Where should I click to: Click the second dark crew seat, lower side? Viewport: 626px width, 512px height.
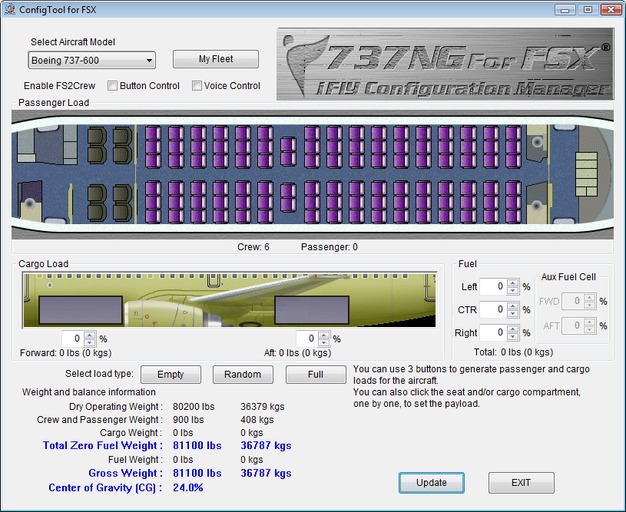tap(122, 203)
